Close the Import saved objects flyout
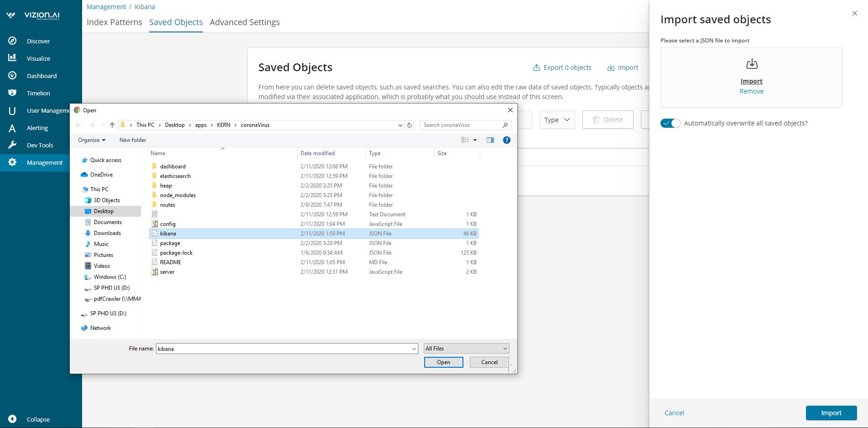Viewport: 868px width, 428px height. [855, 14]
